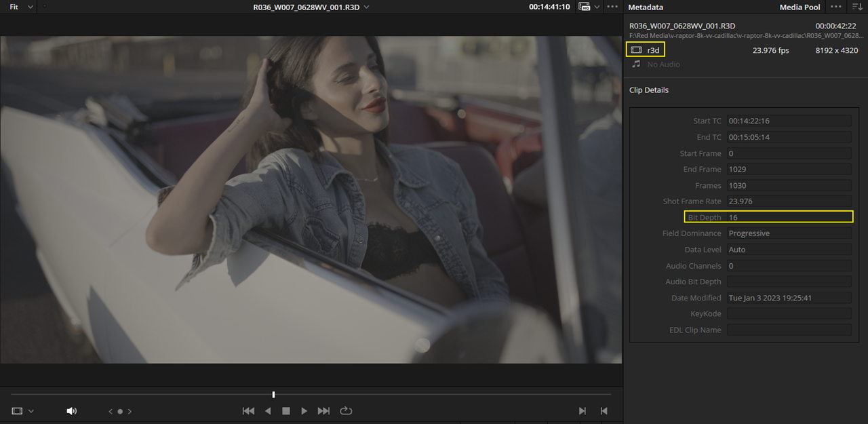Click the Data Level field showing Auto
Screen dimensions: 868x424
pyautogui.click(x=789, y=250)
